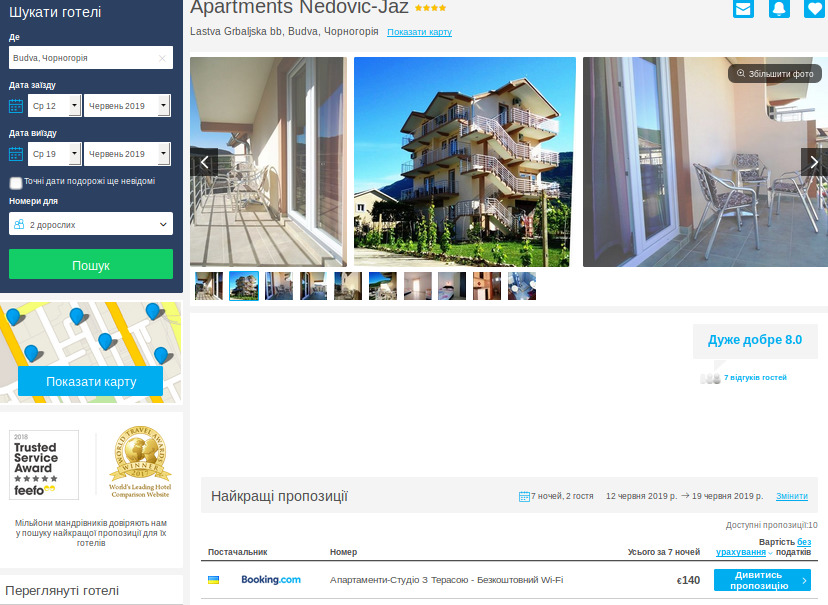The width and height of the screenshot is (828, 605).
Task: Click the Змінити dates link
Action: pyautogui.click(x=792, y=496)
